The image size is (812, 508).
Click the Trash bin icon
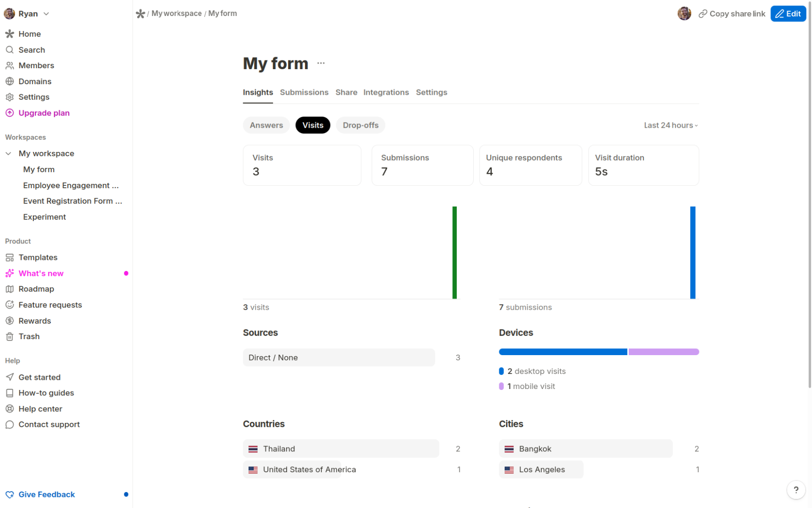[10, 336]
